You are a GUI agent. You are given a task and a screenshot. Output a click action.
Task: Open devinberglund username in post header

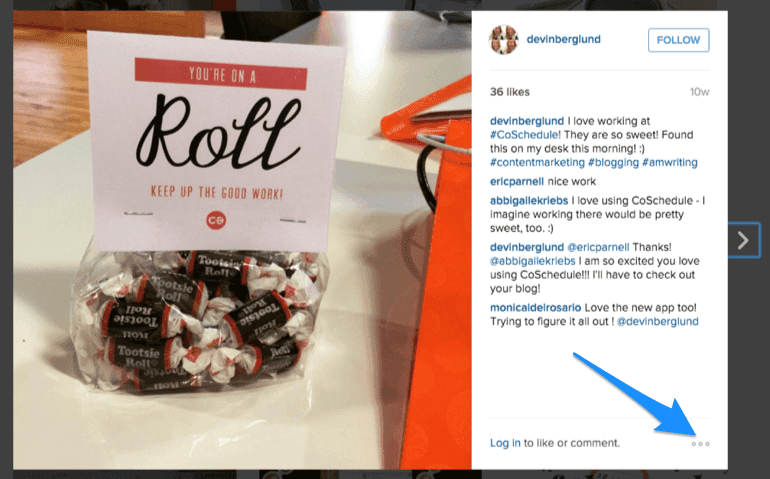click(563, 39)
